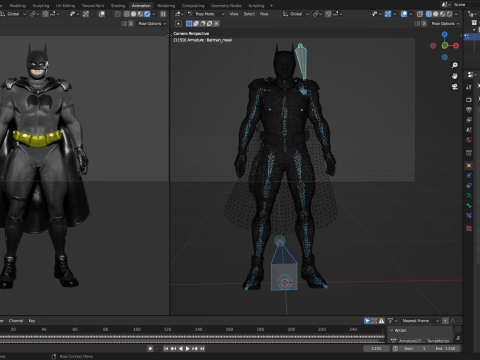Viewport: 480px width, 360px height.
Task: Toggle gizmo visibility in right viewport
Action: click(388, 14)
